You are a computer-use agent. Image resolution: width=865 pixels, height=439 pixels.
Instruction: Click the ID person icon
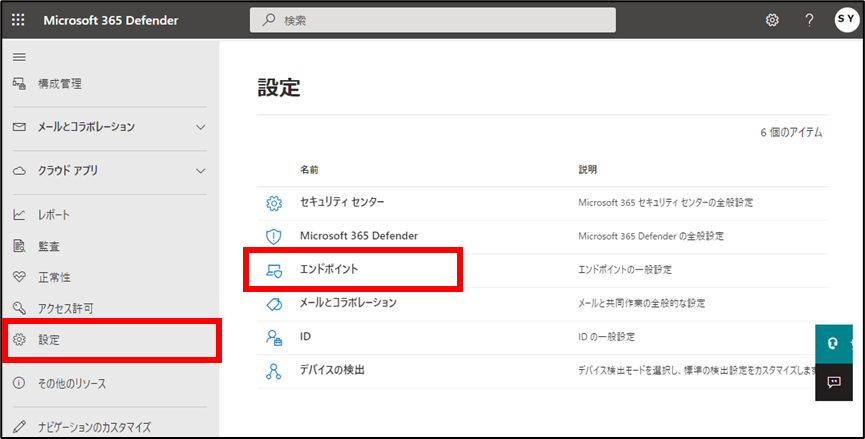[274, 338]
